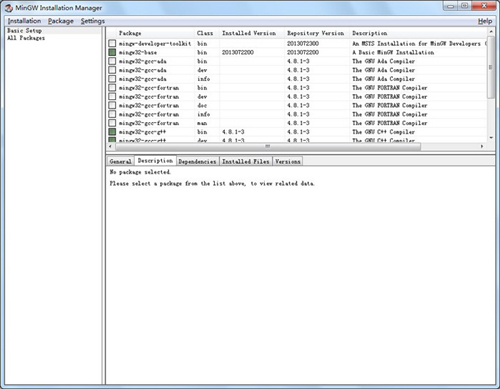The image size is (500, 389).
Task: Select All Packages in the left pane
Action: (26, 38)
